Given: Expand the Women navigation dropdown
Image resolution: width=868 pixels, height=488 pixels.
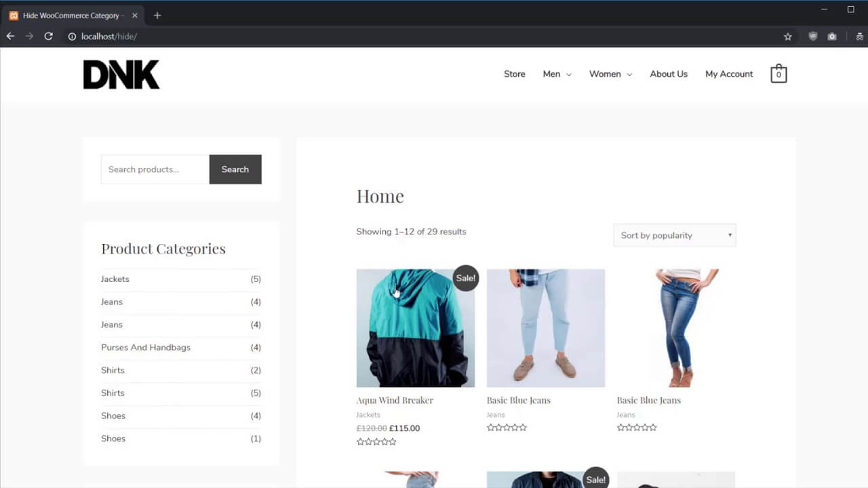Looking at the screenshot, I should [x=609, y=73].
